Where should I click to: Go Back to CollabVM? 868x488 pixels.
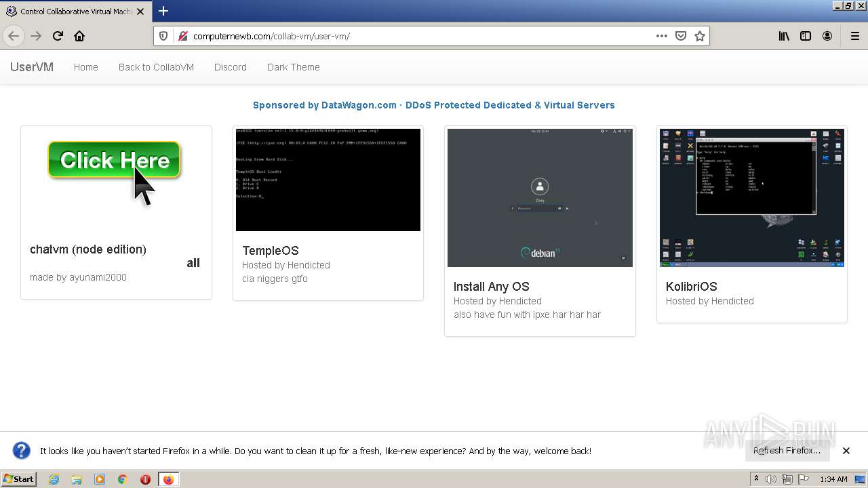coord(156,67)
